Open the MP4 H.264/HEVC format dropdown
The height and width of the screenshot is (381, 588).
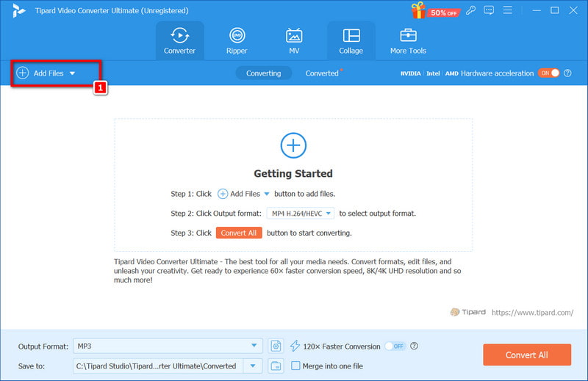(301, 213)
